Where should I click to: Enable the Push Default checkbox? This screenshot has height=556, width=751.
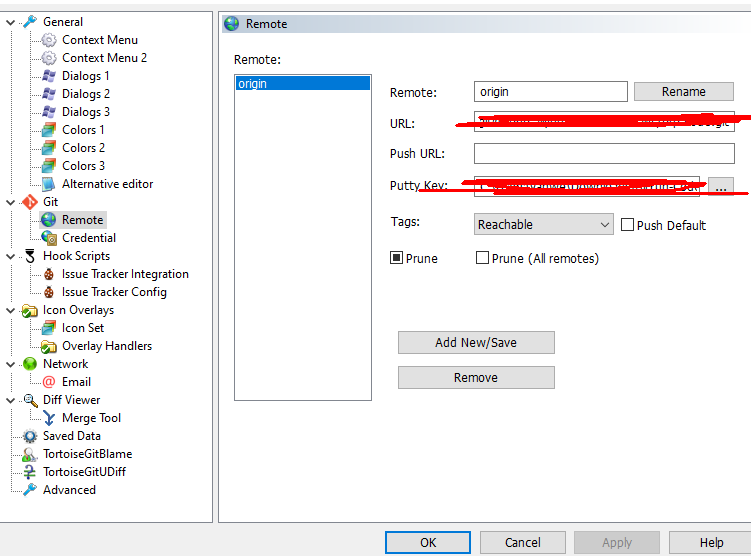pyautogui.click(x=627, y=225)
